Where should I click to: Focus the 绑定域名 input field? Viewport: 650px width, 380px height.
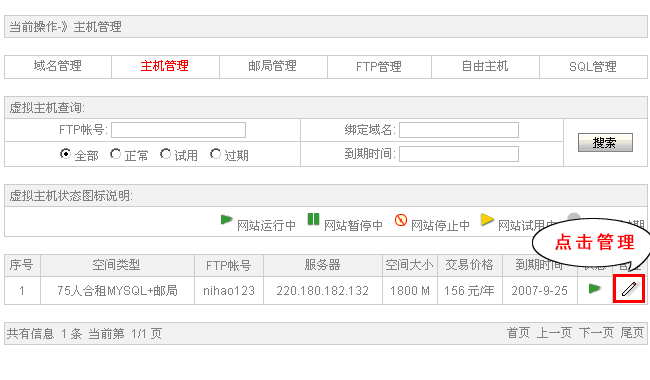coord(459,130)
